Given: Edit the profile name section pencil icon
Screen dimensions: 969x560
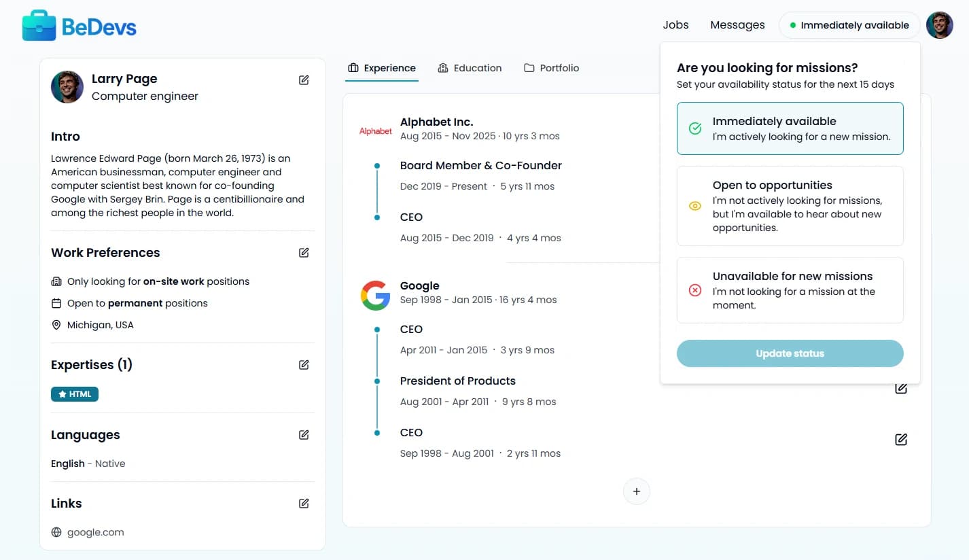Looking at the screenshot, I should [304, 80].
